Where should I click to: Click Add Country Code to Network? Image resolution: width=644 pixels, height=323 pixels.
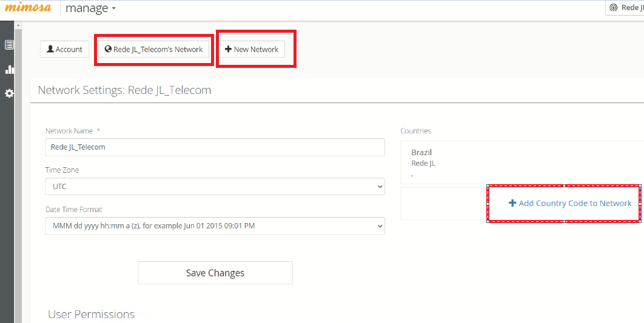(570, 203)
